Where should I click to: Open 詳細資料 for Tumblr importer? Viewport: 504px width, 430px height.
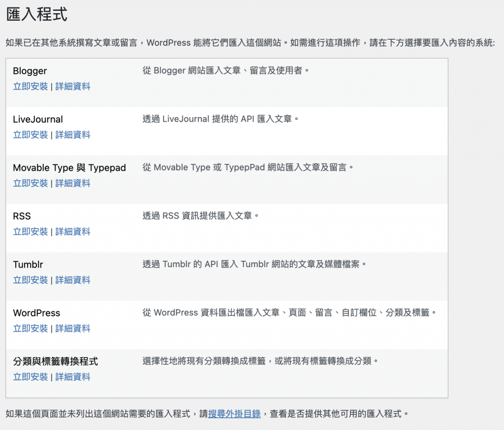(x=73, y=280)
